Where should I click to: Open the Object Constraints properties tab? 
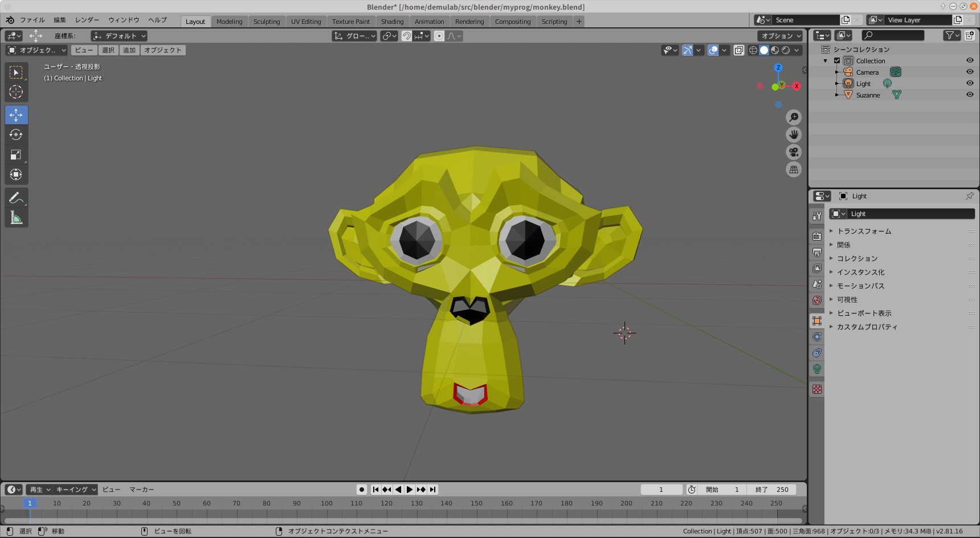[x=817, y=353]
